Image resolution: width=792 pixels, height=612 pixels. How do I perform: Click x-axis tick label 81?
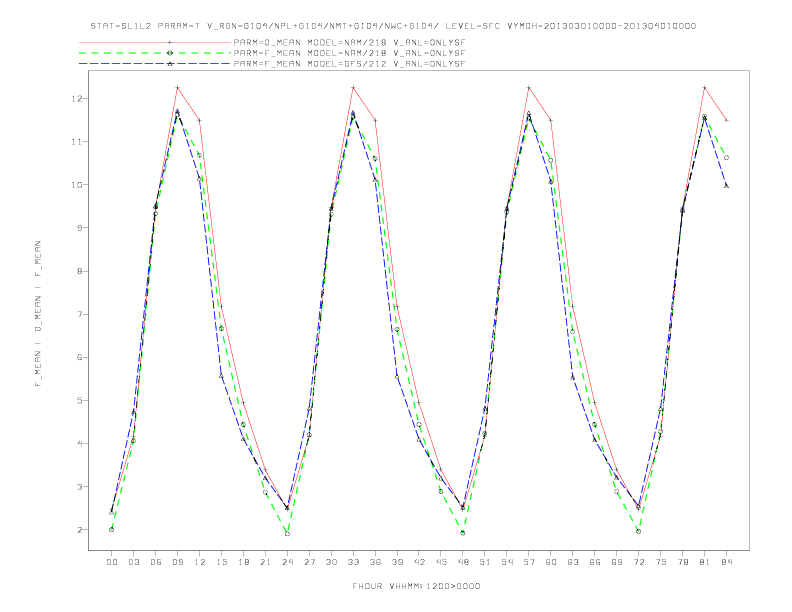click(x=705, y=562)
